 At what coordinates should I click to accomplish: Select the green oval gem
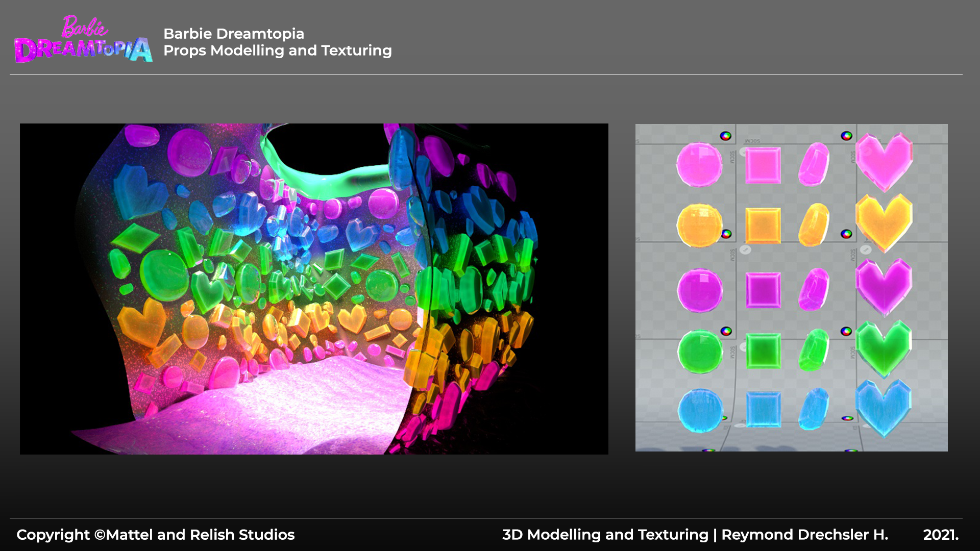814,349
